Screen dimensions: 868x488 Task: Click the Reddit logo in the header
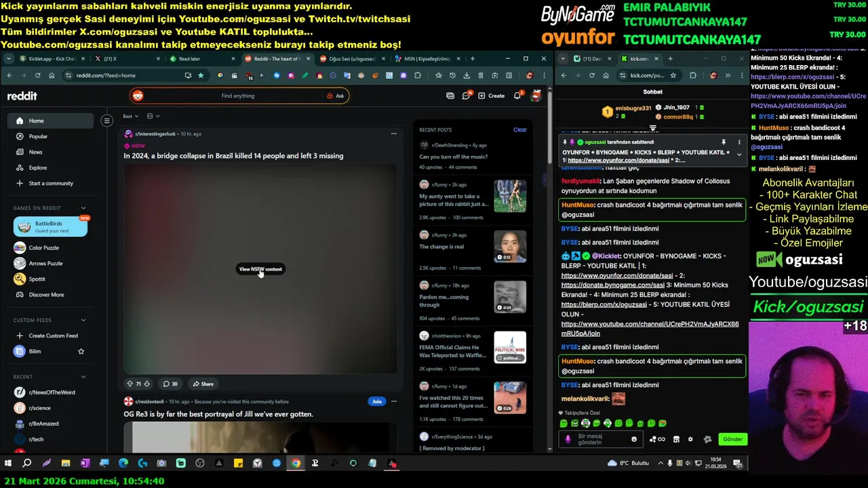click(x=22, y=96)
